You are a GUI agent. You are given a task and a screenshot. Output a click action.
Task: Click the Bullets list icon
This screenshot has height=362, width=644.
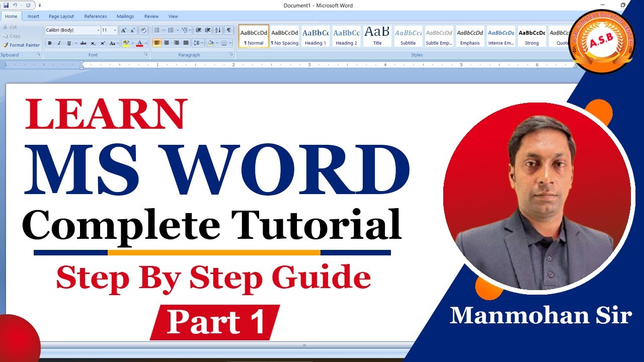point(158,30)
